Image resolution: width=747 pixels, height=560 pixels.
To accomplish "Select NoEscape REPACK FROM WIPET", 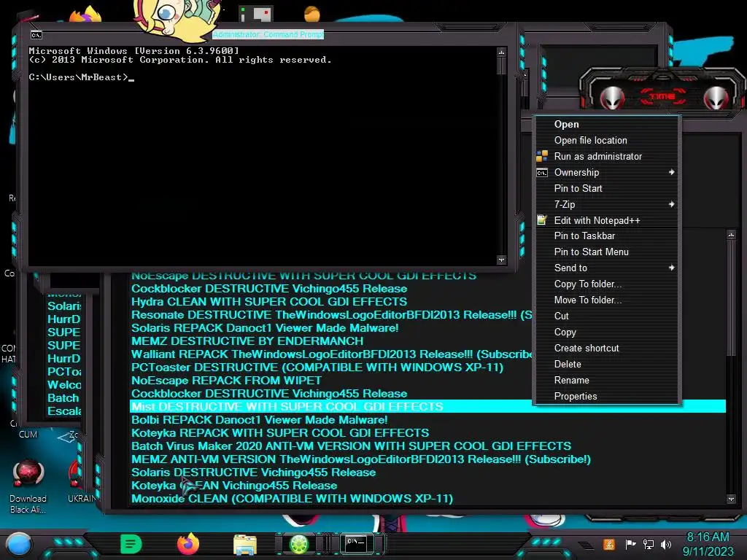I will point(226,381).
